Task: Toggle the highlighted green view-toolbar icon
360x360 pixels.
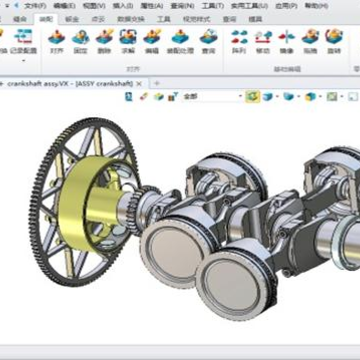Action: pyautogui.click(x=253, y=97)
